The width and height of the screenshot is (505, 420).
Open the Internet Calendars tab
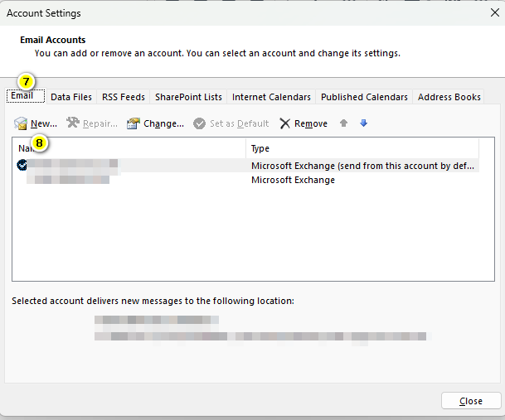click(x=271, y=97)
